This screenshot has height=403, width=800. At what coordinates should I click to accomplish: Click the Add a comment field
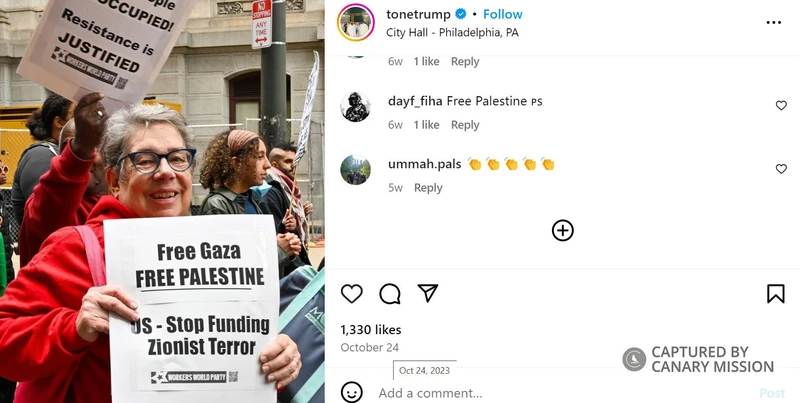(x=564, y=393)
